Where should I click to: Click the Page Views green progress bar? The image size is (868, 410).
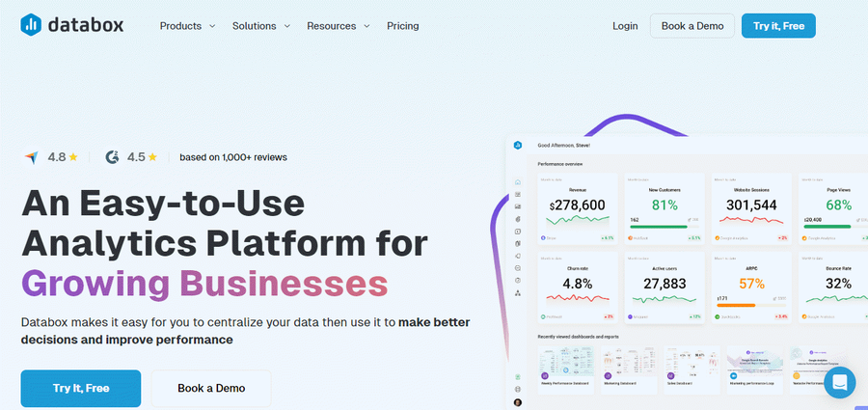(x=827, y=227)
